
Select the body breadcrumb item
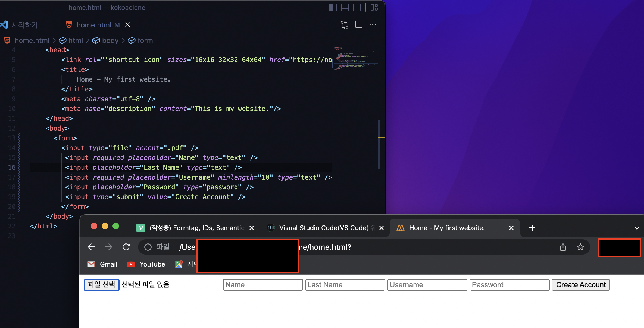(110, 41)
